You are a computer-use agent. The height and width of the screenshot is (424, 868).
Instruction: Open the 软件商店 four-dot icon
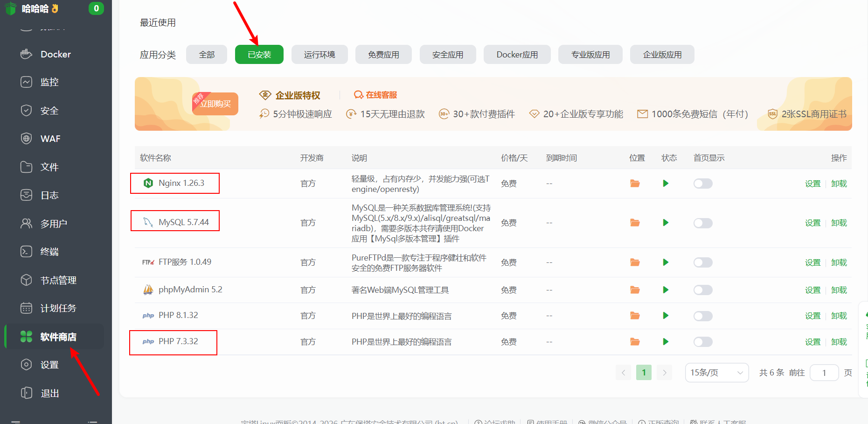point(26,337)
